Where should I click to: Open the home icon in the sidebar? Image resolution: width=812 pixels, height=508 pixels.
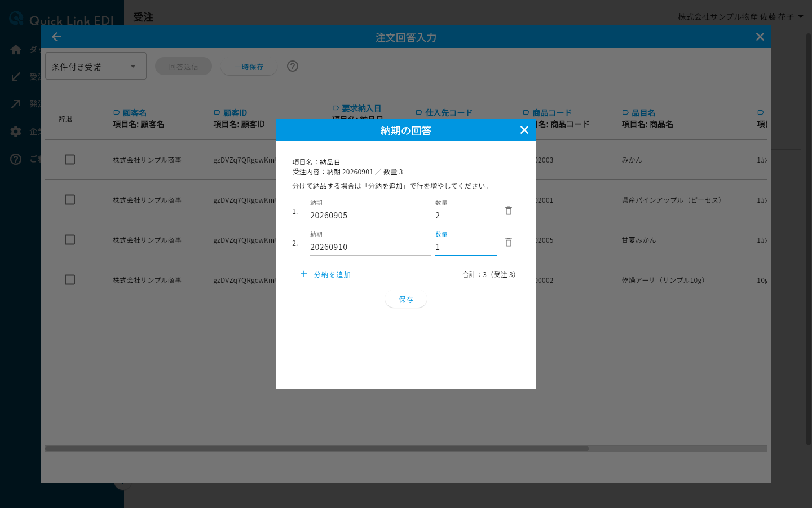(16, 50)
